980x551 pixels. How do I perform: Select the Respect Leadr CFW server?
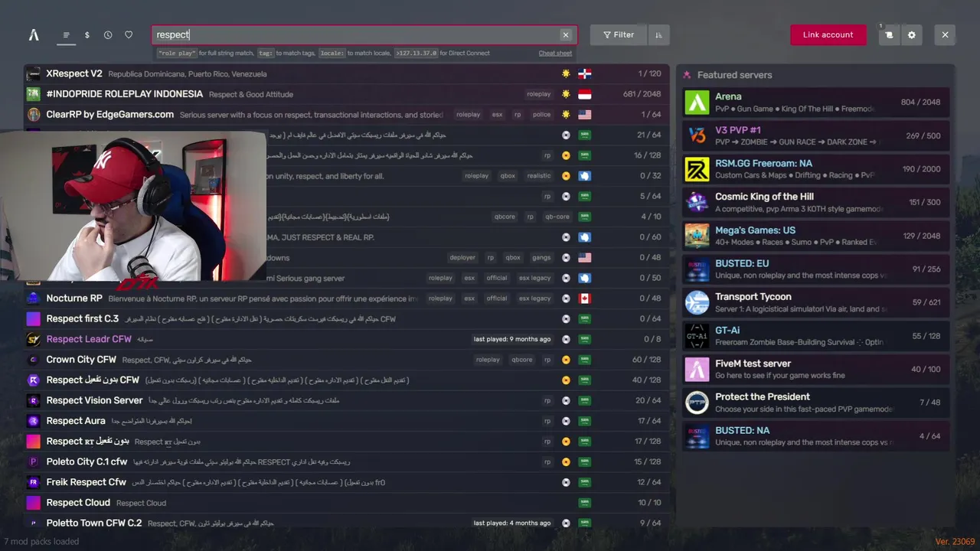pyautogui.click(x=347, y=339)
